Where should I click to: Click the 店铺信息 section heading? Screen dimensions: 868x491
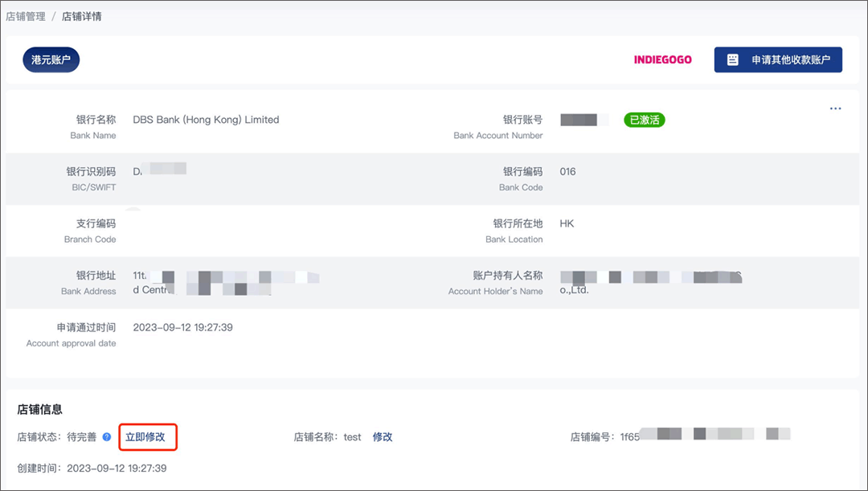click(x=40, y=409)
